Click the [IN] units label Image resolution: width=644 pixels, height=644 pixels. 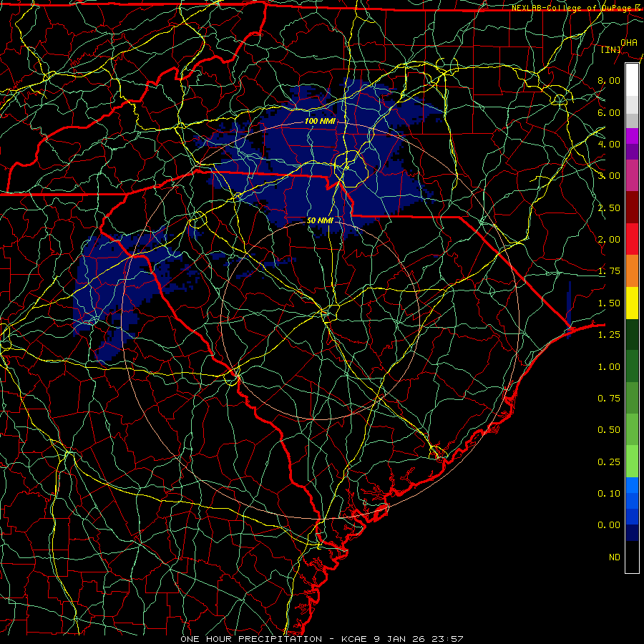(x=611, y=49)
